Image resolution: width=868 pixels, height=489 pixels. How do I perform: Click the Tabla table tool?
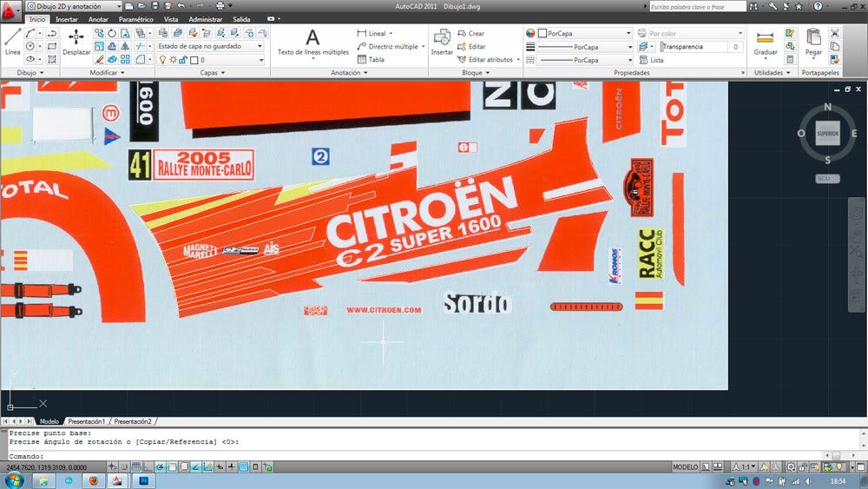point(371,59)
